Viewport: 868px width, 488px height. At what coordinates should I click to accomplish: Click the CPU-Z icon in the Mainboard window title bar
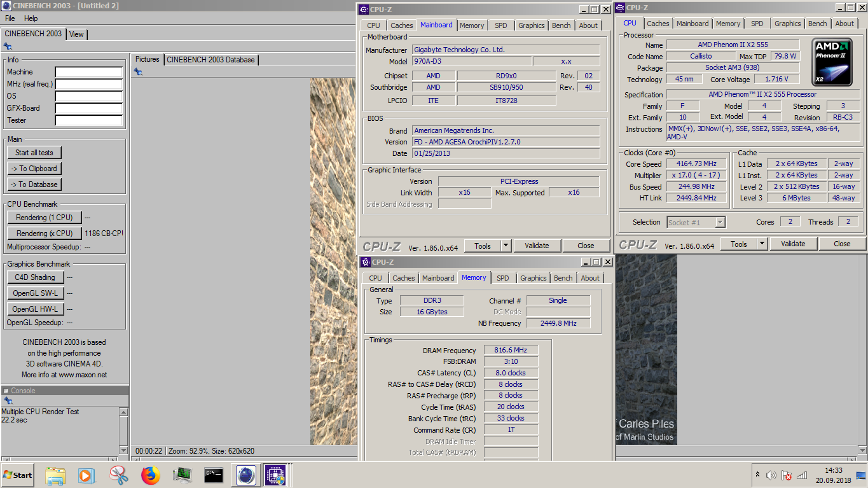click(x=364, y=10)
